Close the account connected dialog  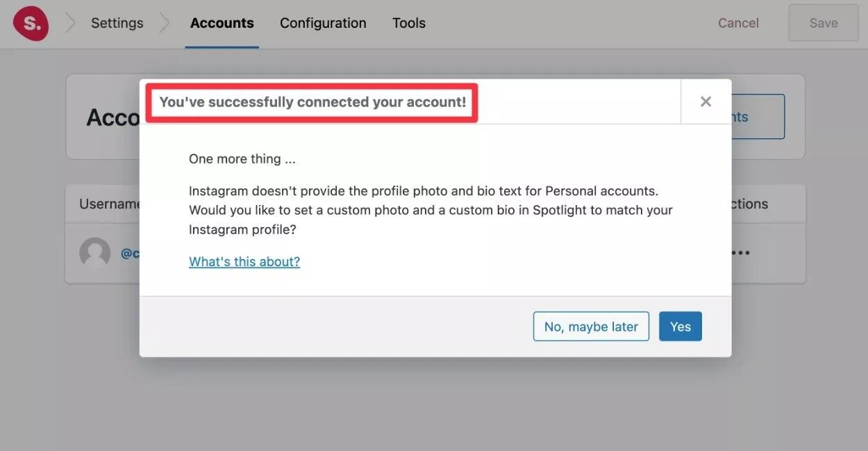(706, 101)
